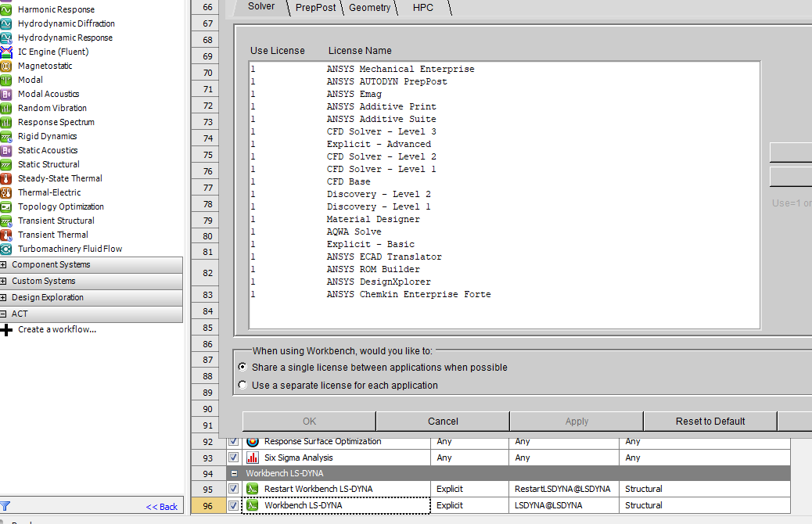
Task: Select the IC Engine (Fluent) icon
Action: coord(5,52)
